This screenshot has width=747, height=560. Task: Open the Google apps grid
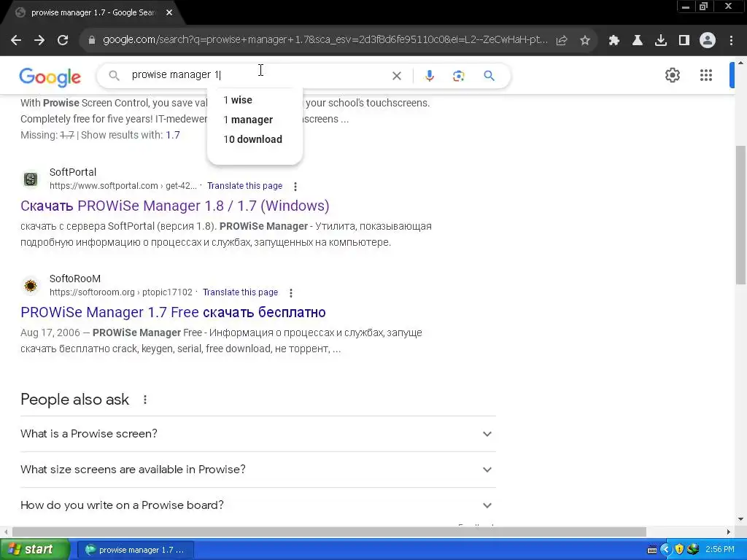coord(706,75)
